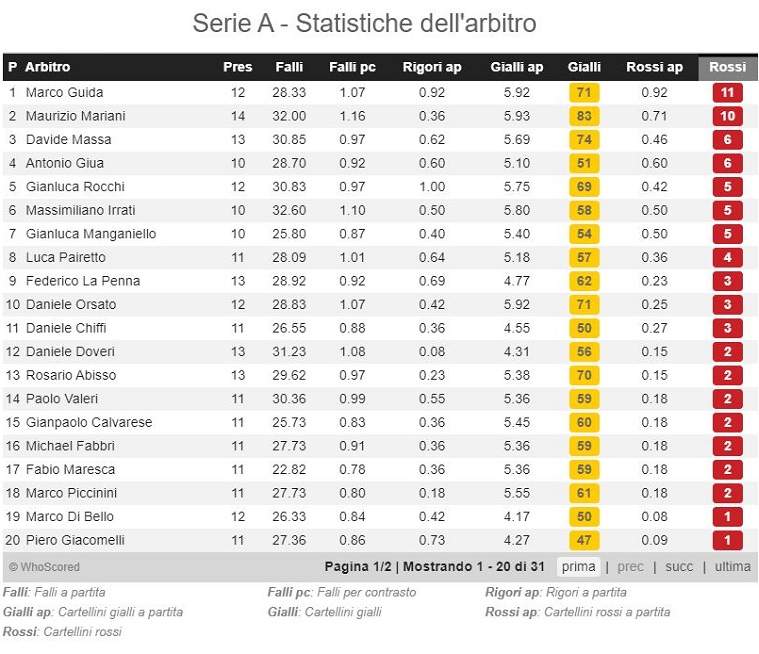Image resolution: width=759 pixels, height=654 pixels.
Task: Sort by Rossi ap column header
Action: coord(654,67)
